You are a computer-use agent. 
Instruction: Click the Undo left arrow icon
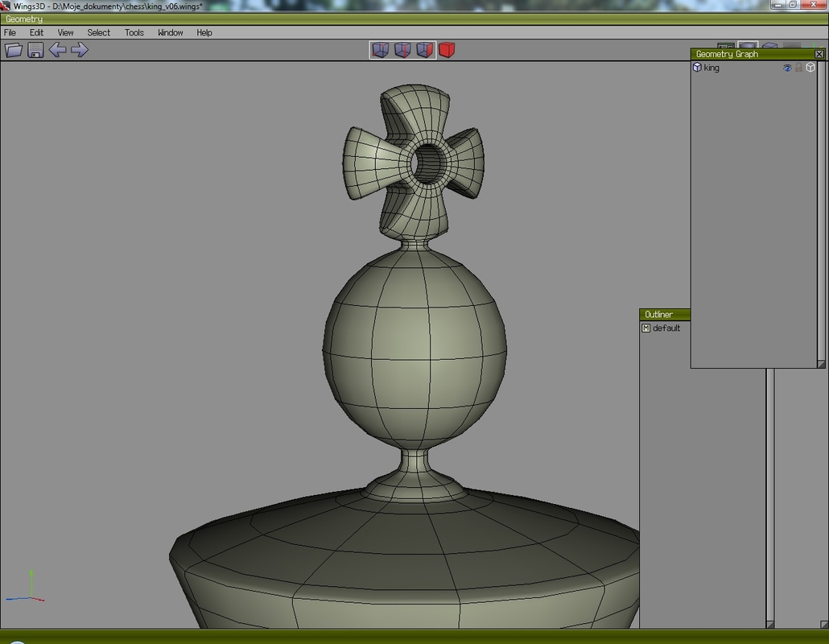57,51
